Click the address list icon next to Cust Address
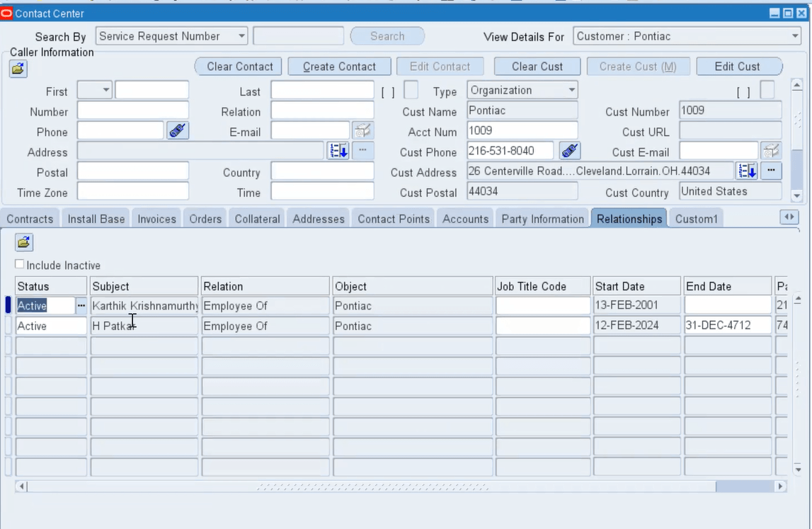Screen dimensions: 812x529 tap(748, 171)
